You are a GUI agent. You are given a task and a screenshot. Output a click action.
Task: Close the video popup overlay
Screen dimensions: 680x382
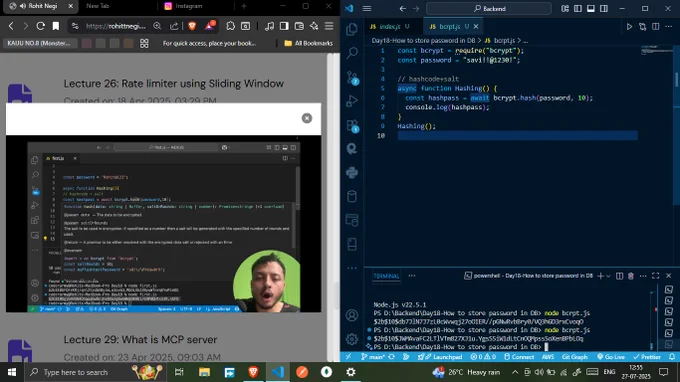(307, 118)
